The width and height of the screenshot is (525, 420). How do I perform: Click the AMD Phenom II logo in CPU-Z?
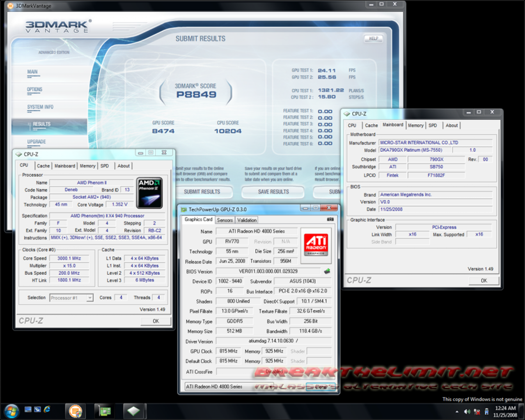coord(149,193)
